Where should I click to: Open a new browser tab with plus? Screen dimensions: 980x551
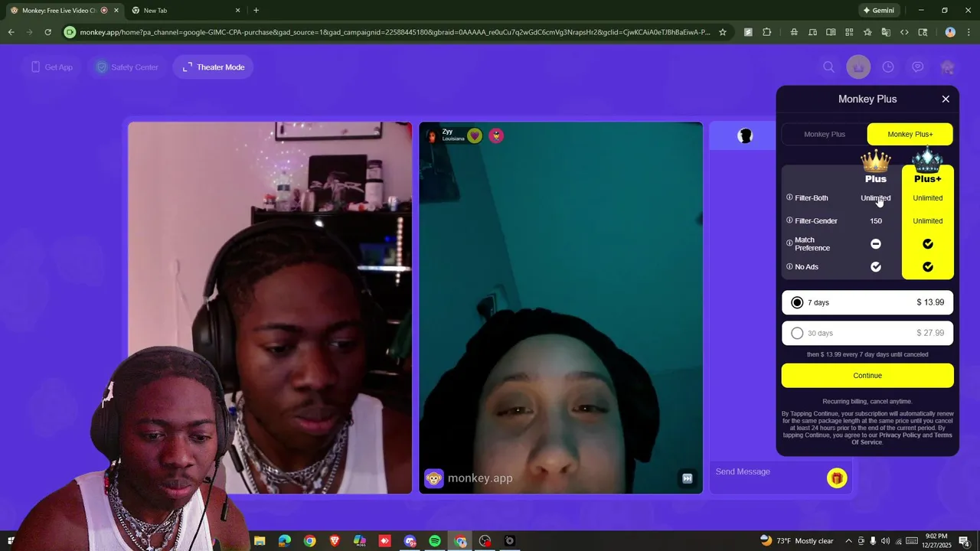tap(256, 11)
